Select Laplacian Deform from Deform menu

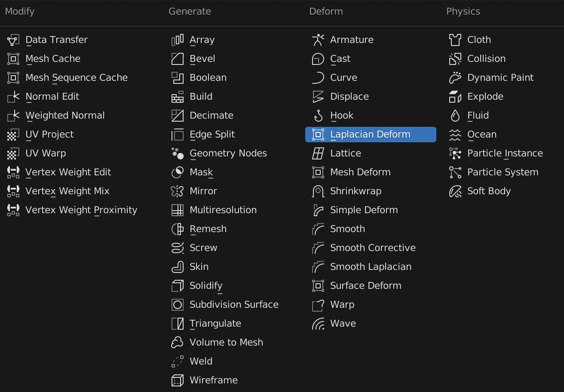tap(370, 135)
